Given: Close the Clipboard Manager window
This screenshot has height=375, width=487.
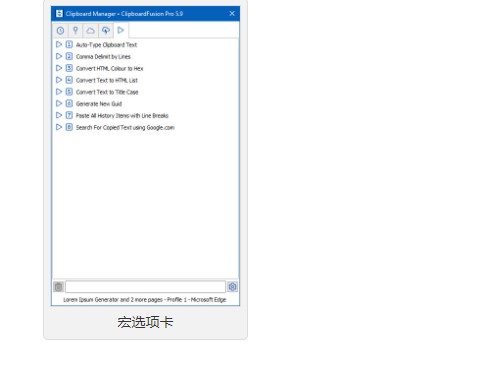Looking at the screenshot, I should pyautogui.click(x=232, y=14).
